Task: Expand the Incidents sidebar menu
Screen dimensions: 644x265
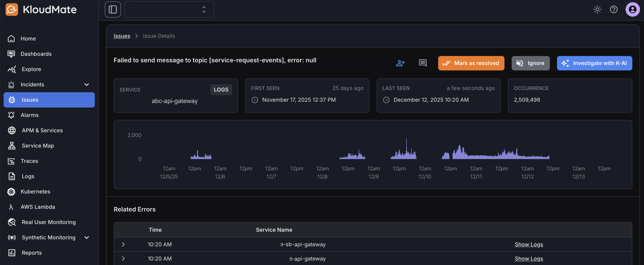Action: 87,85
